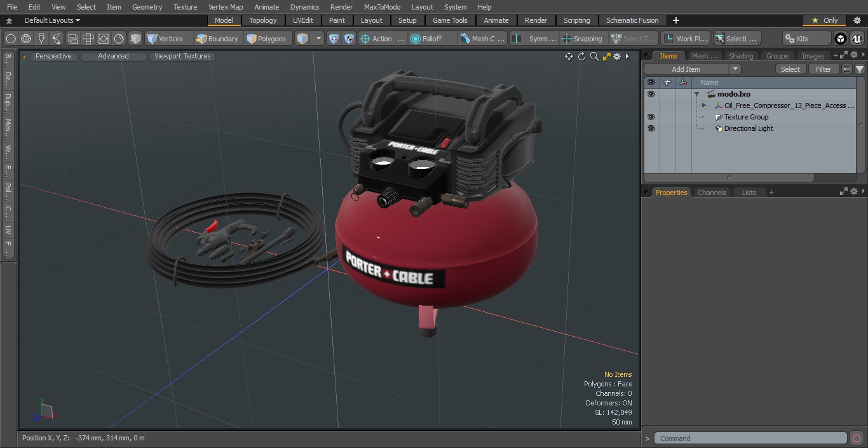Open the viewport settings gear
The height and width of the screenshot is (448, 868).
click(617, 57)
